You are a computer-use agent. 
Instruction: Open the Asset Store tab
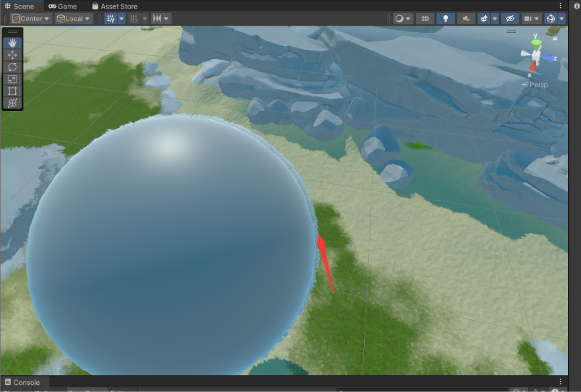tap(114, 7)
